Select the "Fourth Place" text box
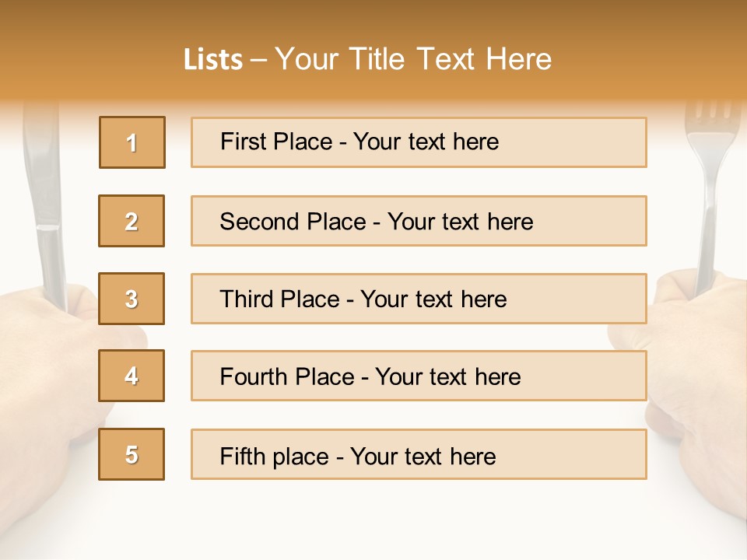The width and height of the screenshot is (747, 560). pyautogui.click(x=419, y=376)
